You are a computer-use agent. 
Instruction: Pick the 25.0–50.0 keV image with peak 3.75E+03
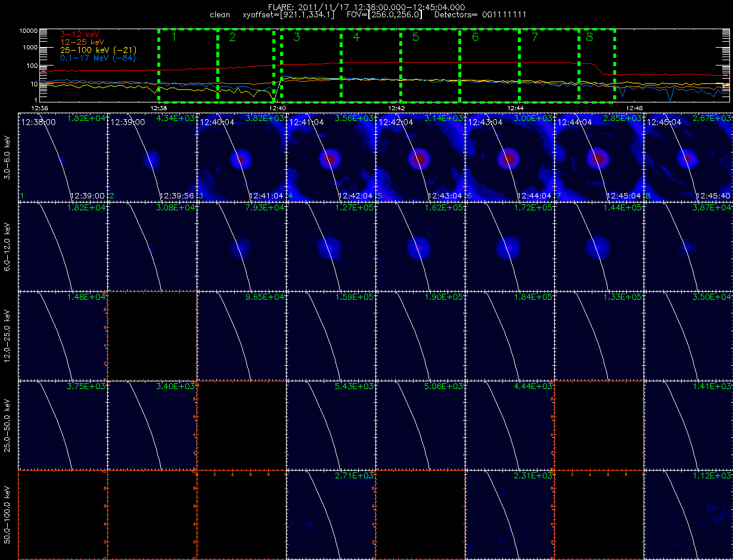(x=63, y=425)
